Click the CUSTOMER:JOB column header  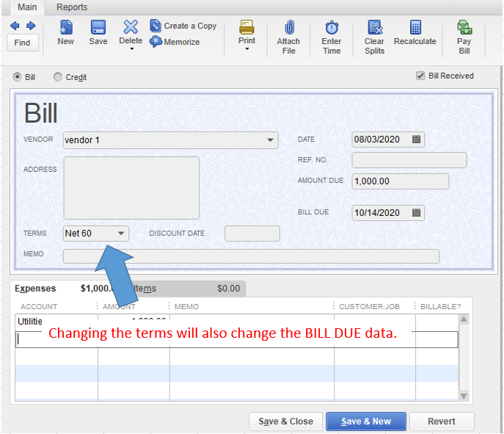tap(369, 307)
